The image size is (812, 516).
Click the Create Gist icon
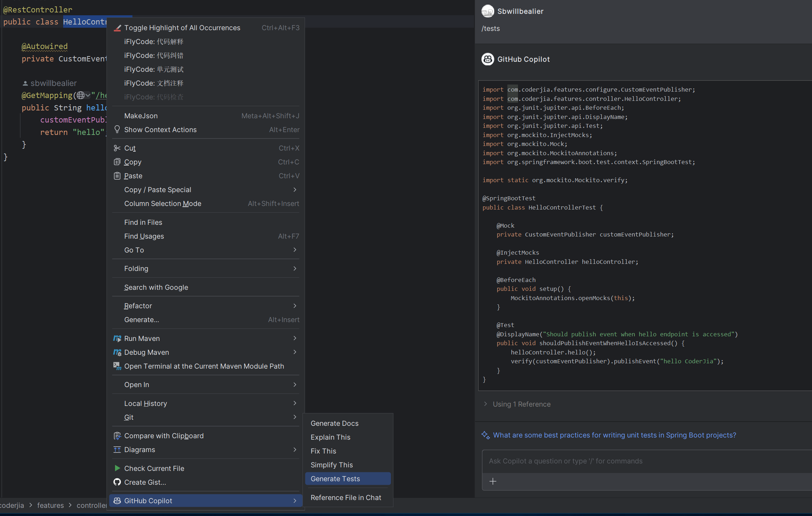116,482
